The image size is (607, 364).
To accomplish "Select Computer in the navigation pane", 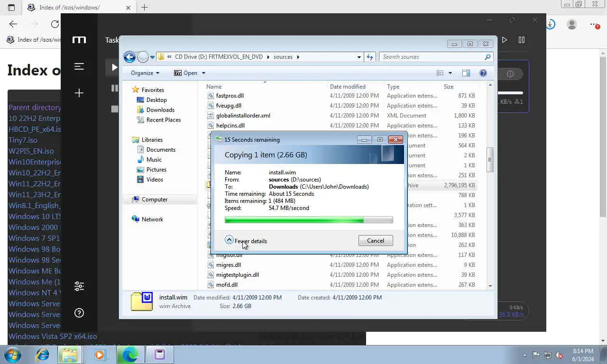I will (x=155, y=200).
